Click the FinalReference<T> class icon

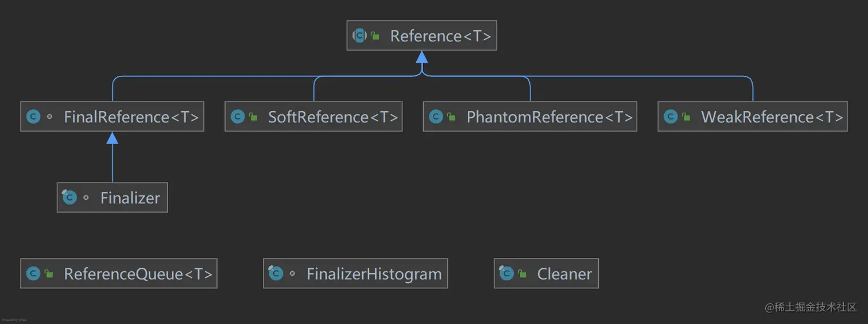pos(33,117)
